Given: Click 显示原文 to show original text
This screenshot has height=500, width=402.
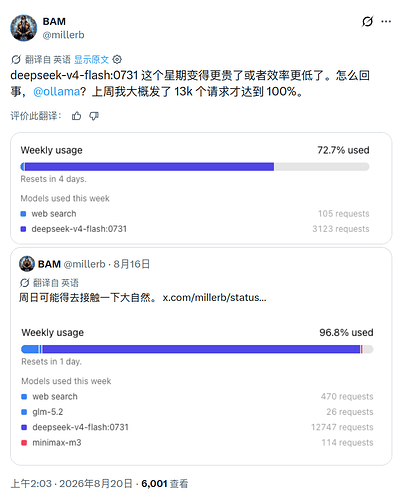Looking at the screenshot, I should tap(91, 60).
